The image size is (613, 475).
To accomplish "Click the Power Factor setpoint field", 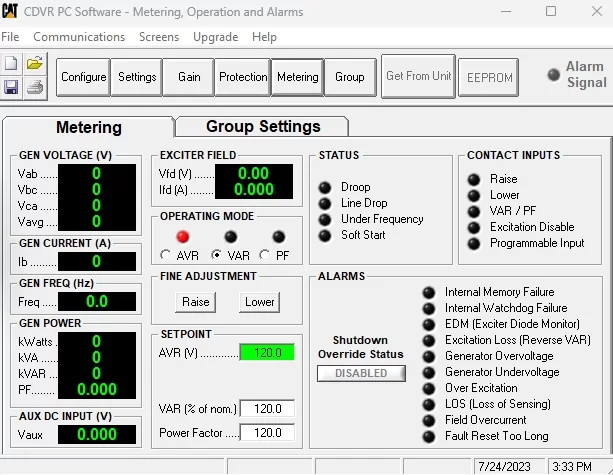I will 267,433.
